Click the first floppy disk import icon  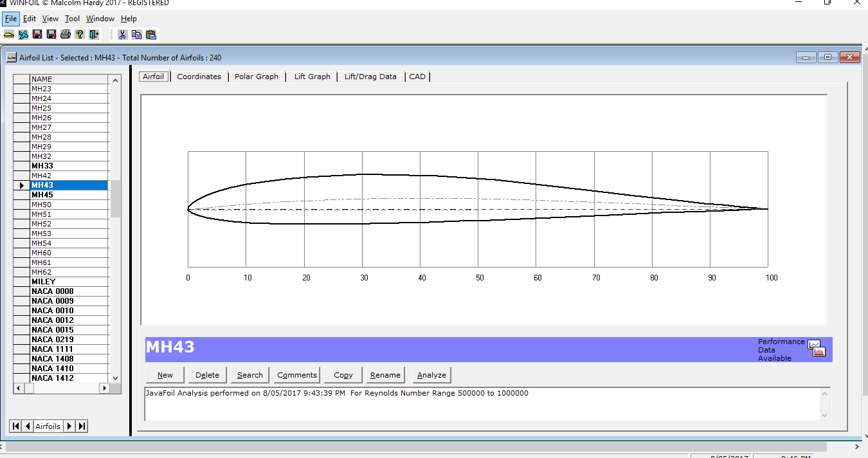[x=37, y=34]
